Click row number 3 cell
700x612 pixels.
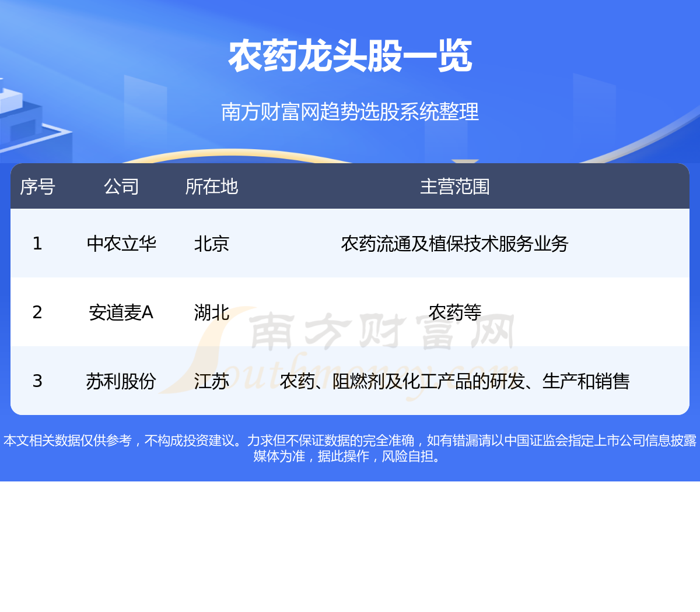(37, 381)
